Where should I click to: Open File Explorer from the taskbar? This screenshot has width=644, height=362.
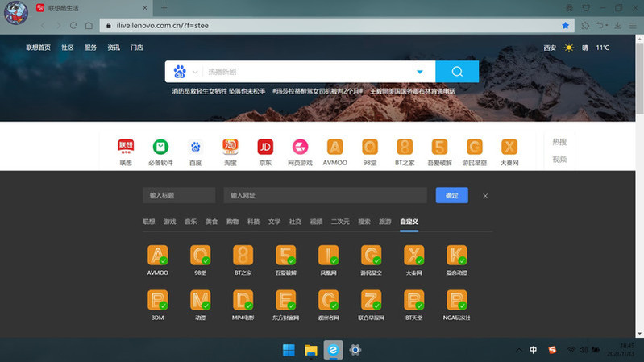coord(310,350)
